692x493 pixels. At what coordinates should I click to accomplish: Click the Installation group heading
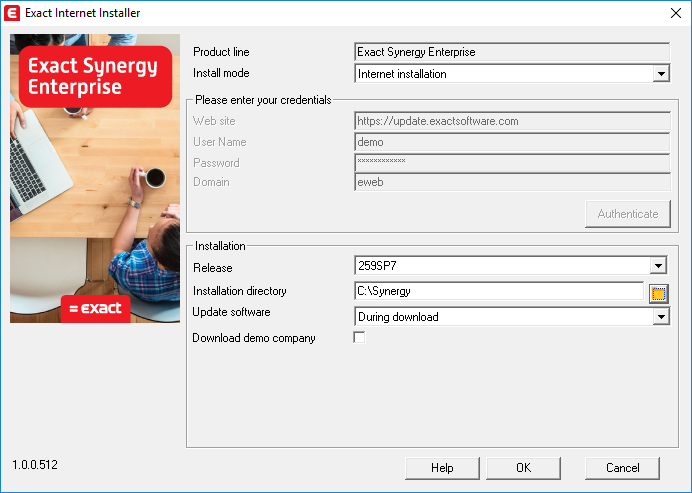click(220, 246)
